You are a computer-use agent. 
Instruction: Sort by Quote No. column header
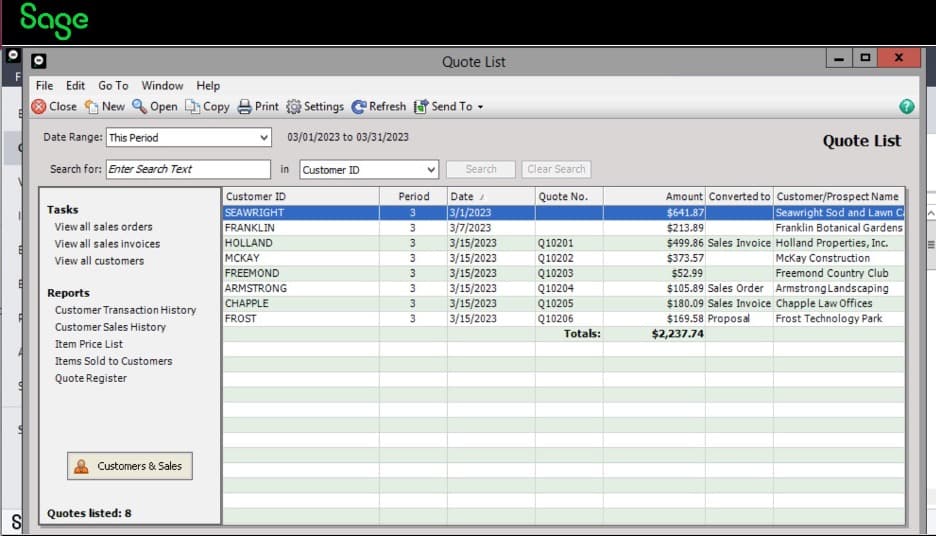click(x=569, y=196)
